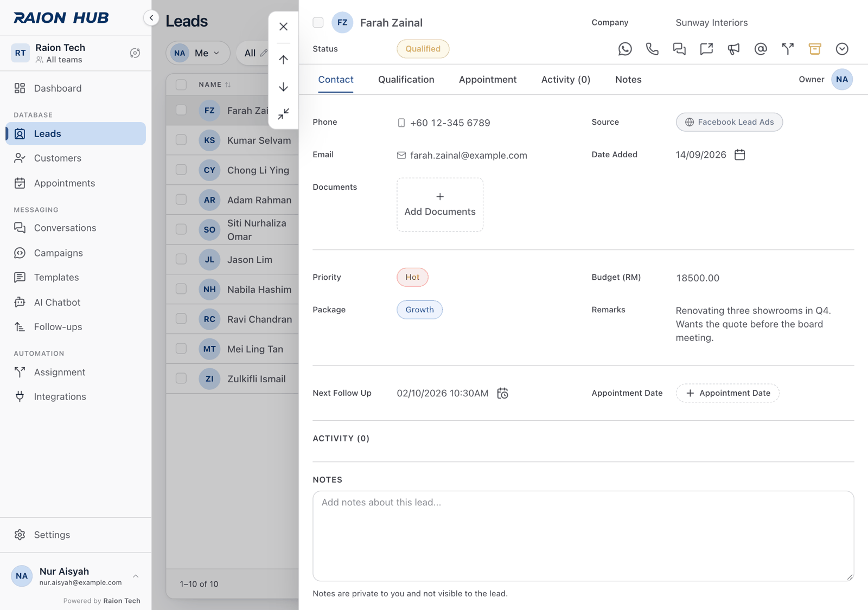Collapse the sidebar with chevron button
Image resolution: width=868 pixels, height=610 pixels.
point(151,18)
